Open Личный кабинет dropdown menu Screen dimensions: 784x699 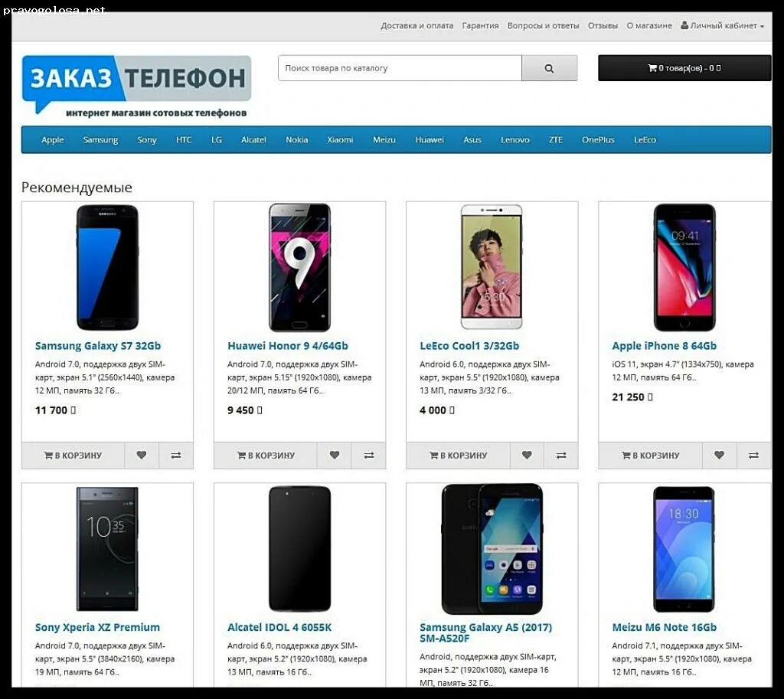coord(722,25)
